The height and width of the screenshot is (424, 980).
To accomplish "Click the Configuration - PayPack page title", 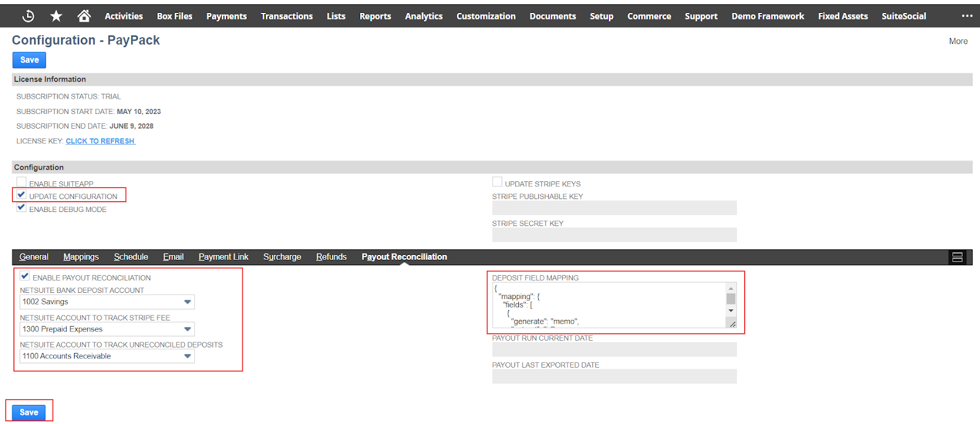I will pos(86,40).
